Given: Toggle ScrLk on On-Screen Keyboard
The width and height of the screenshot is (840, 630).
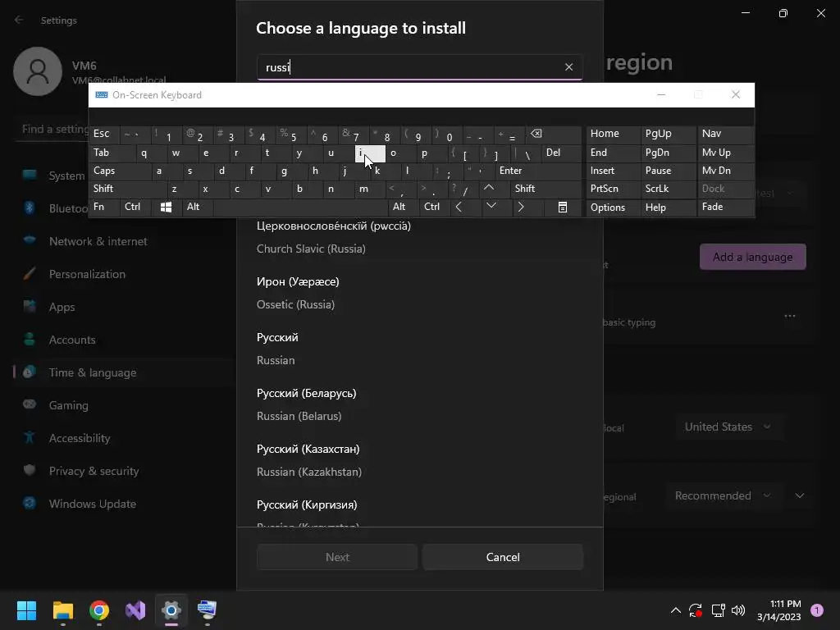Looking at the screenshot, I should [x=668, y=189].
